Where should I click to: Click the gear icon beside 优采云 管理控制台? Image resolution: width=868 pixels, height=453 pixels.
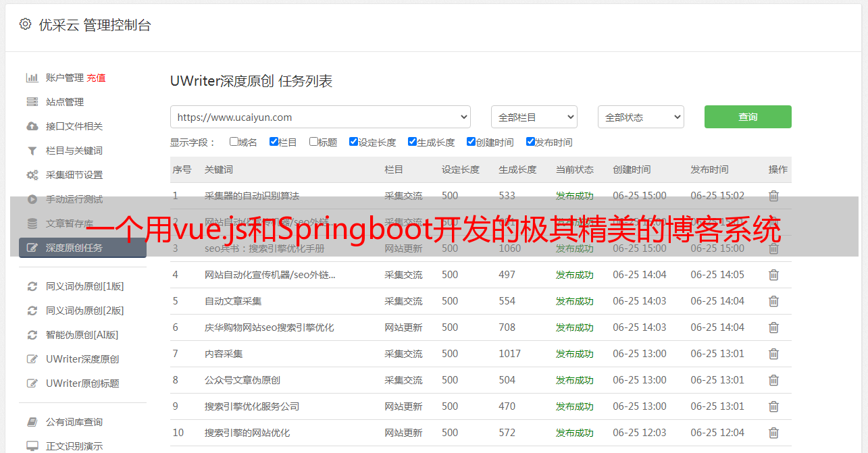[x=25, y=24]
